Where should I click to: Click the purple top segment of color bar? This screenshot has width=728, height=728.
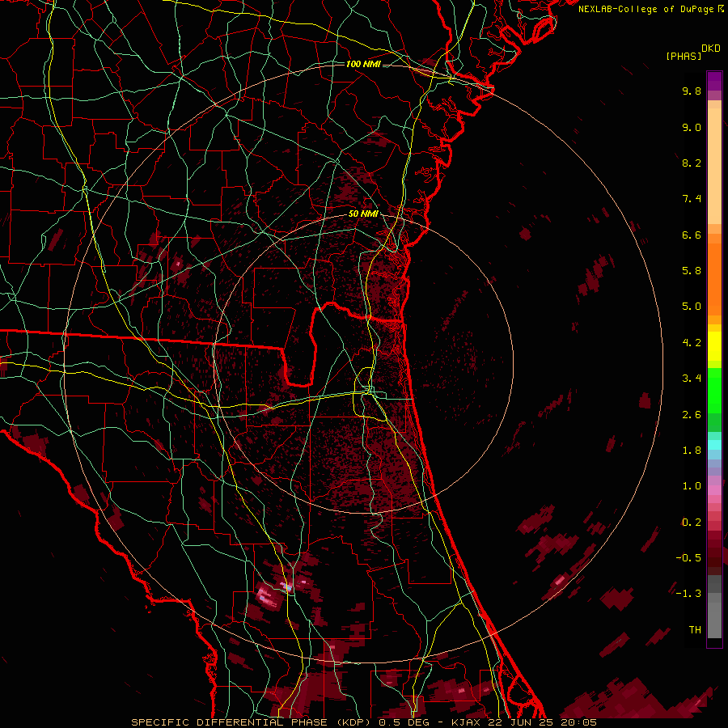pyautogui.click(x=714, y=81)
